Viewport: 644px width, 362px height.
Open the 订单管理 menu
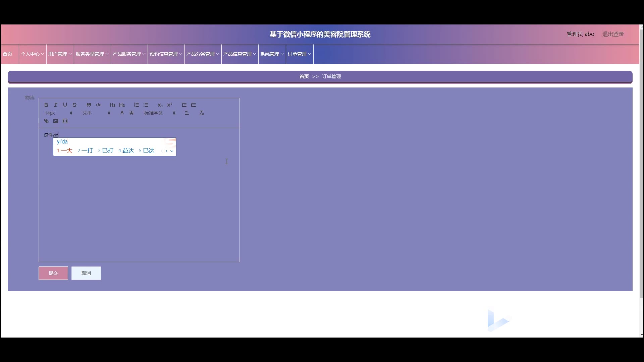pyautogui.click(x=299, y=54)
